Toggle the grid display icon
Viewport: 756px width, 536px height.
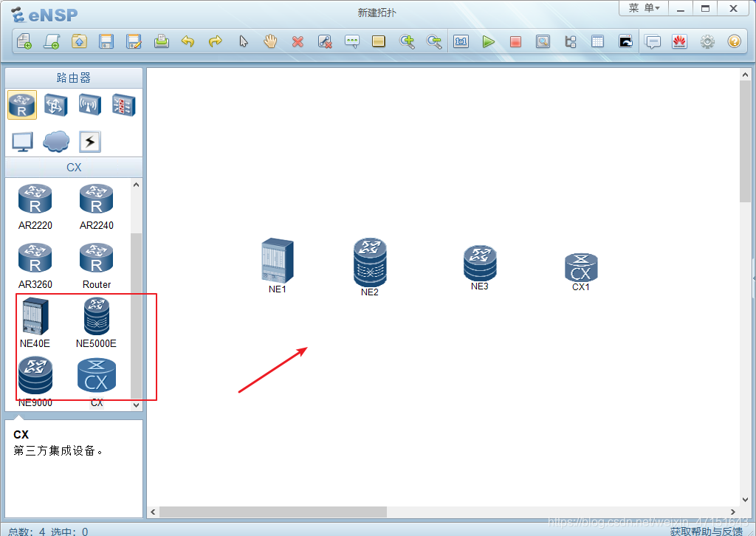[597, 41]
